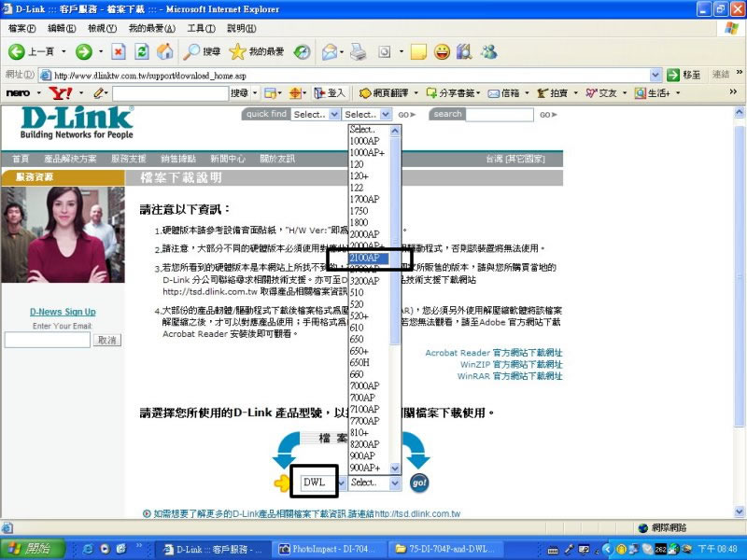Expand the Back button history arrow
The image size is (747, 560).
tap(63, 51)
